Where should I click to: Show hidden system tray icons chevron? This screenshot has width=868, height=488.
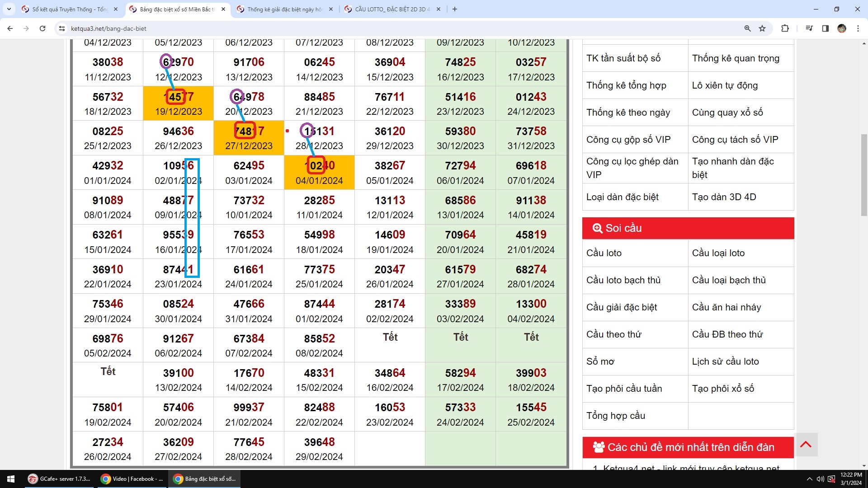point(809,479)
